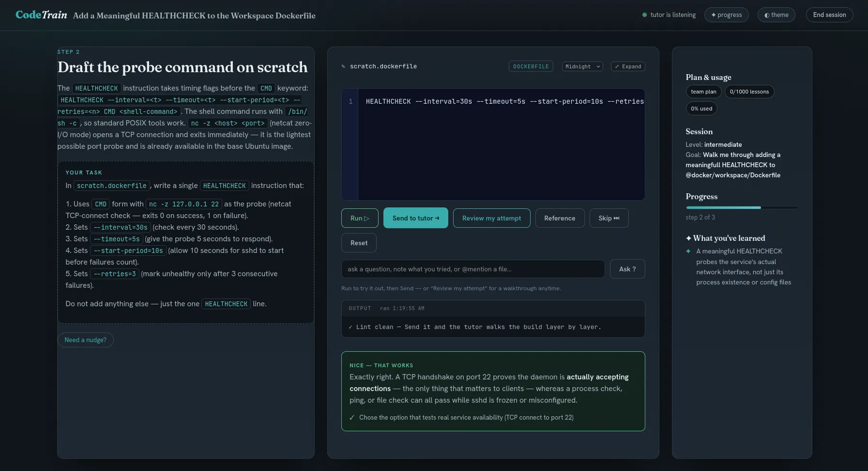Image resolution: width=868 pixels, height=471 pixels.
Task: Skip this step
Action: click(x=609, y=218)
